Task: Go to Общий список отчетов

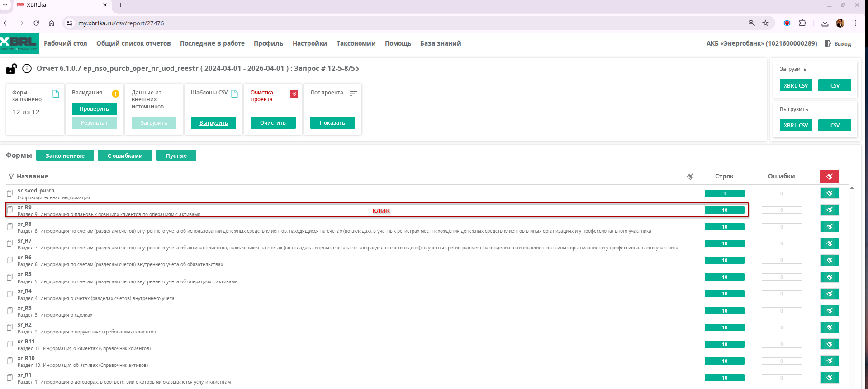Action: pos(133,43)
